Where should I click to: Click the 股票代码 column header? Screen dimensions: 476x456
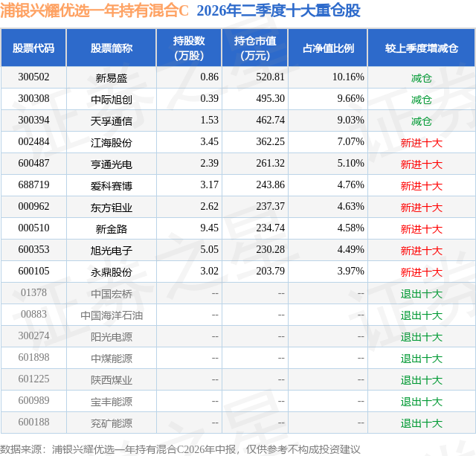33,48
